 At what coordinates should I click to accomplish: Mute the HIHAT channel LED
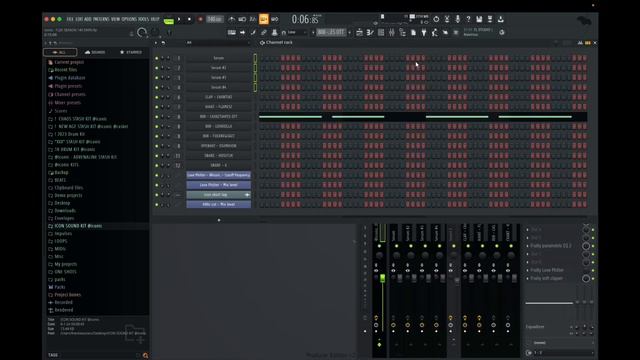(x=157, y=107)
